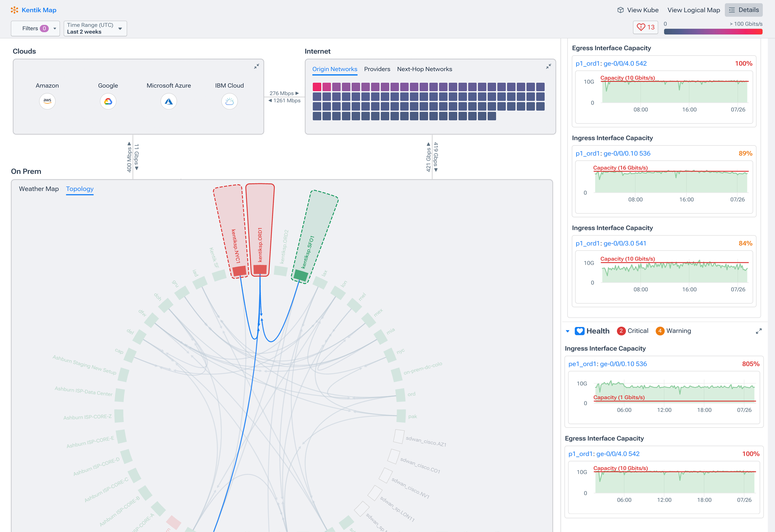Viewport: 775px width, 532px height.
Task: Click the red top origin network square
Action: 317,87
